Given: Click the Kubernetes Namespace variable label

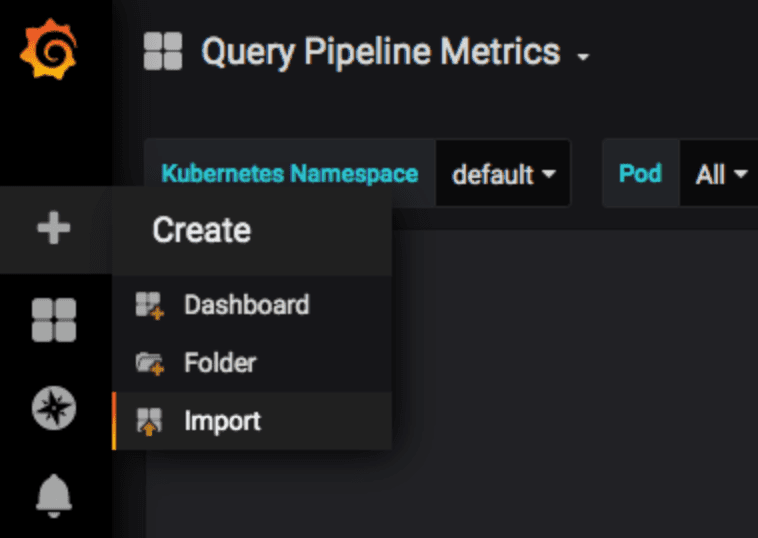Looking at the screenshot, I should tap(290, 174).
